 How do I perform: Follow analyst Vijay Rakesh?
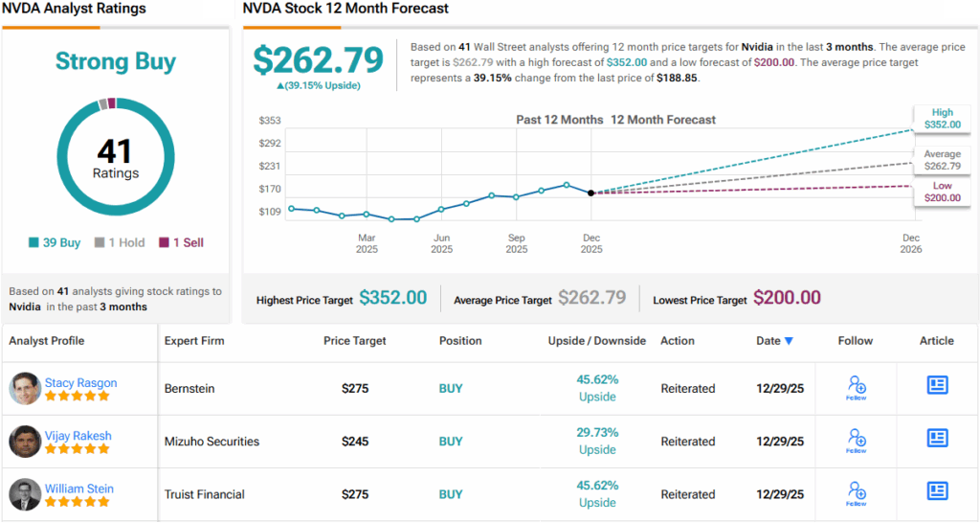[x=856, y=440]
